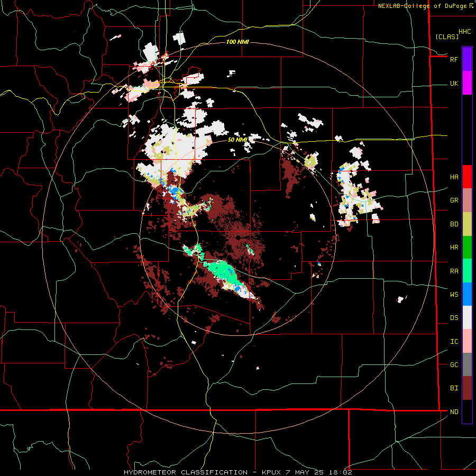Click the BD legend label
Viewport: 476px width, 476px height.
[454, 224]
